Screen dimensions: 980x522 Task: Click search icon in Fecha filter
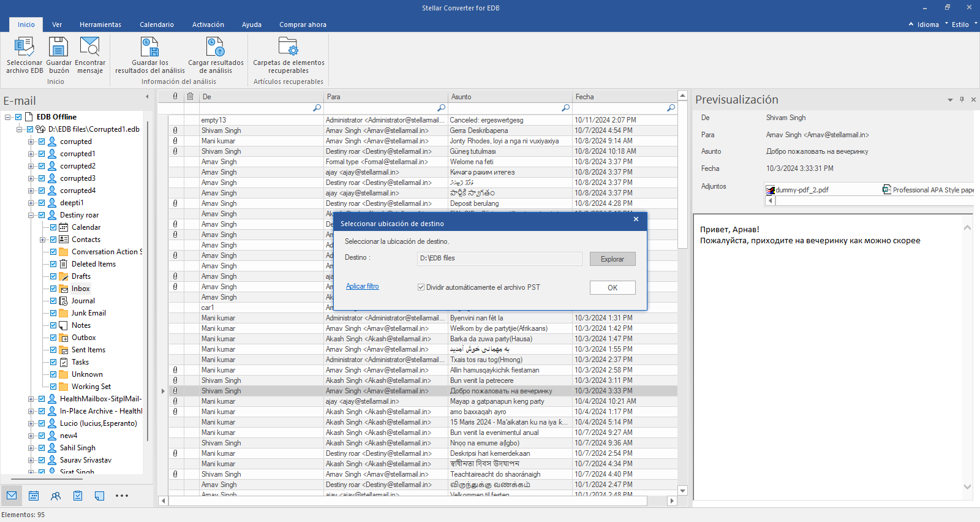click(x=671, y=108)
